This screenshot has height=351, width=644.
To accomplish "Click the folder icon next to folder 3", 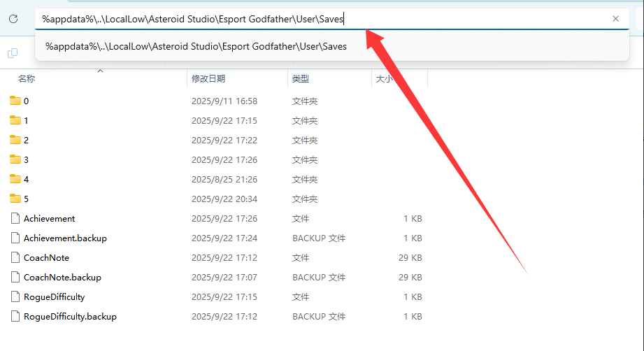I will [x=15, y=159].
